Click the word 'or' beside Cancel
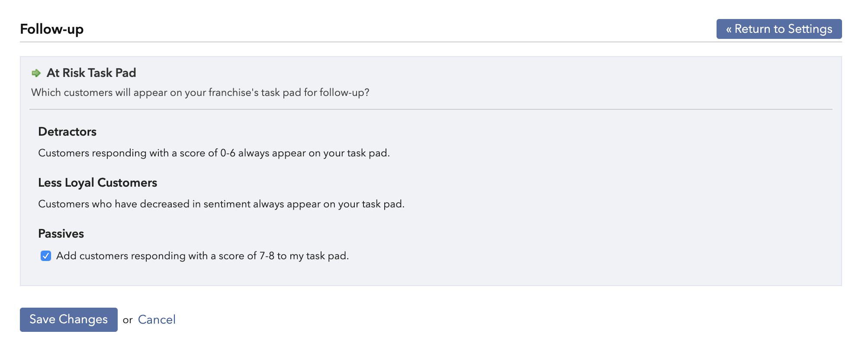Image resolution: width=868 pixels, height=350 pixels. coord(128,320)
